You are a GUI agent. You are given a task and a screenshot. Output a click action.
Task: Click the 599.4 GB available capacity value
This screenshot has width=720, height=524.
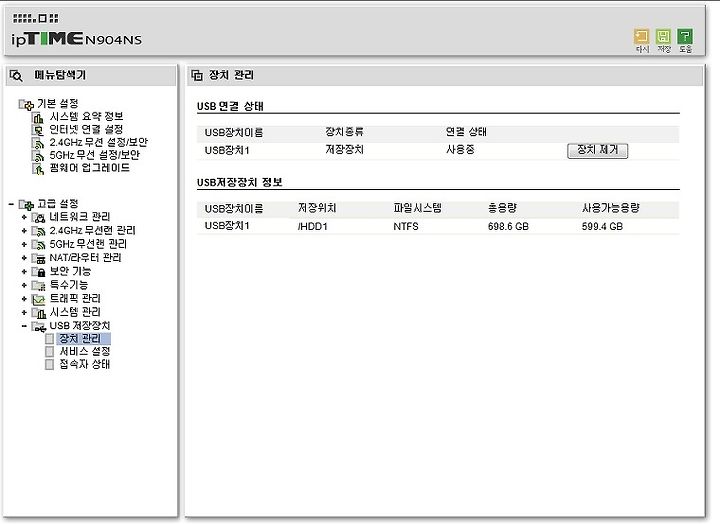coord(602,226)
